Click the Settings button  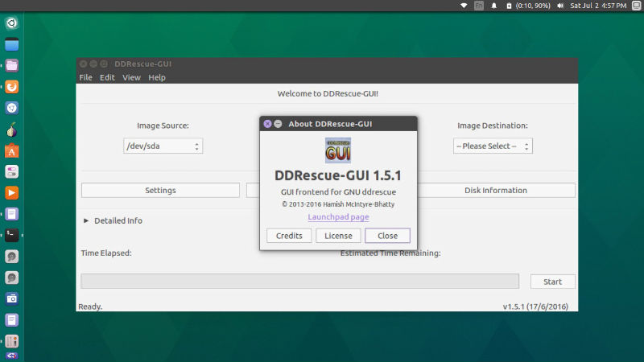[160, 191]
